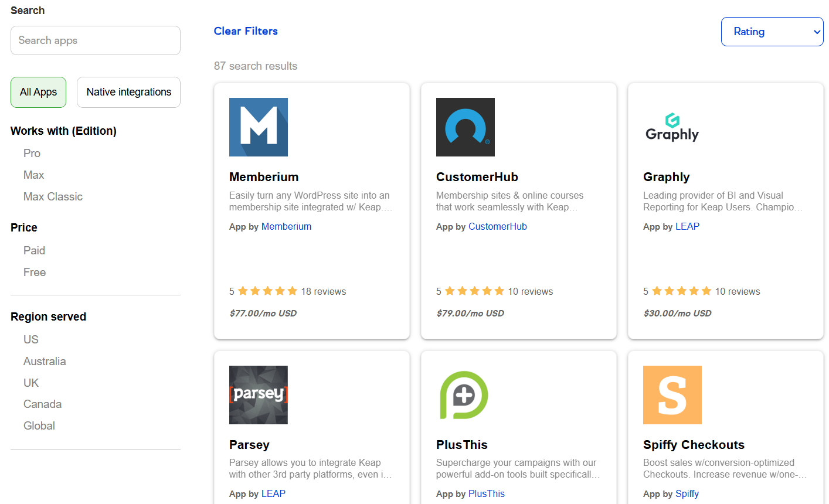Open the PlusThis developer link
Image resolution: width=829 pixels, height=504 pixels.
487,493
